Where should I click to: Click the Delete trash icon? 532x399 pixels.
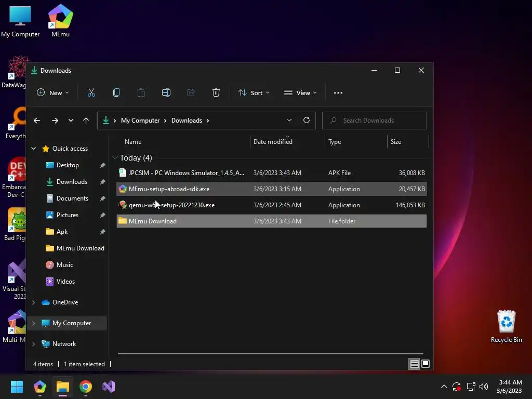click(216, 92)
